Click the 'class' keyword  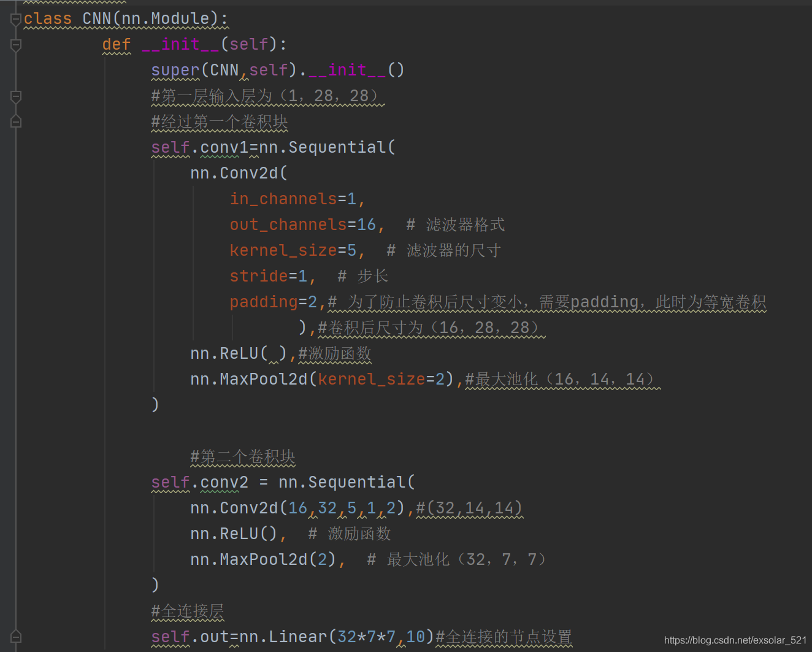tap(48, 19)
